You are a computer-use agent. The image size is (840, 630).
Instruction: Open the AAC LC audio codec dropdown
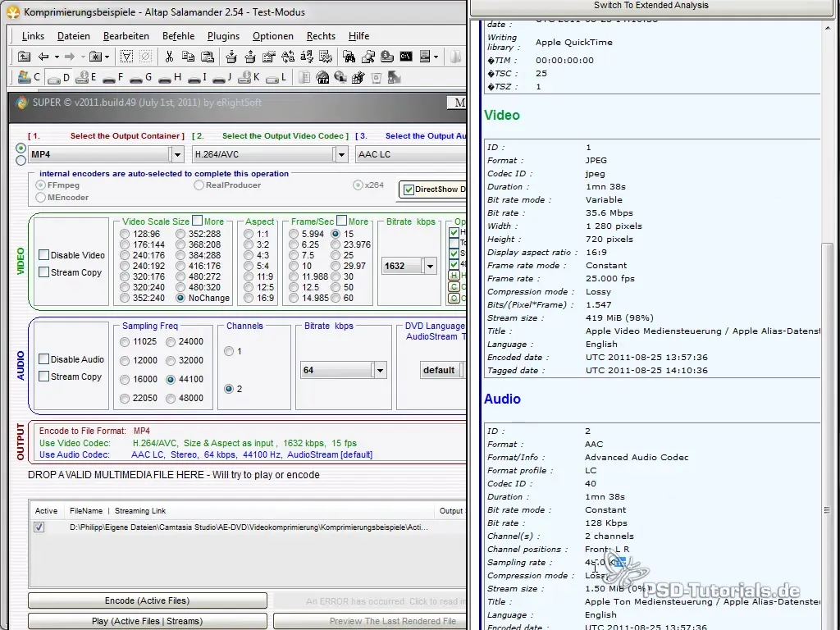pos(410,154)
